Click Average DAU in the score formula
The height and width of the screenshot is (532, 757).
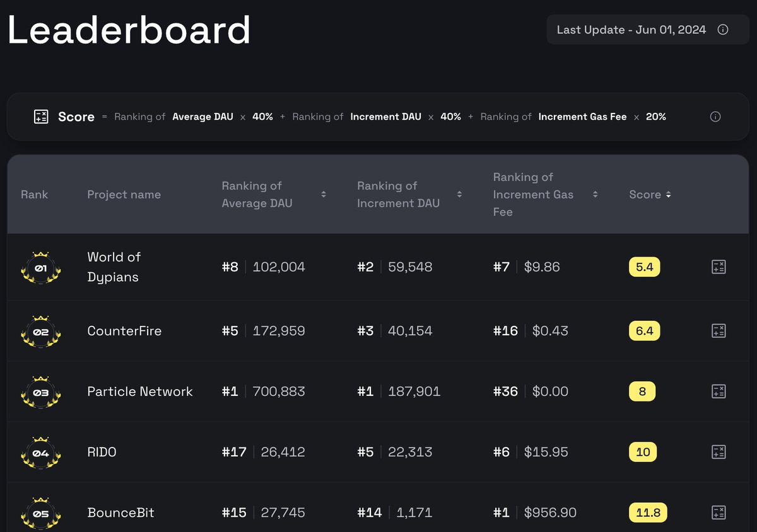point(202,117)
